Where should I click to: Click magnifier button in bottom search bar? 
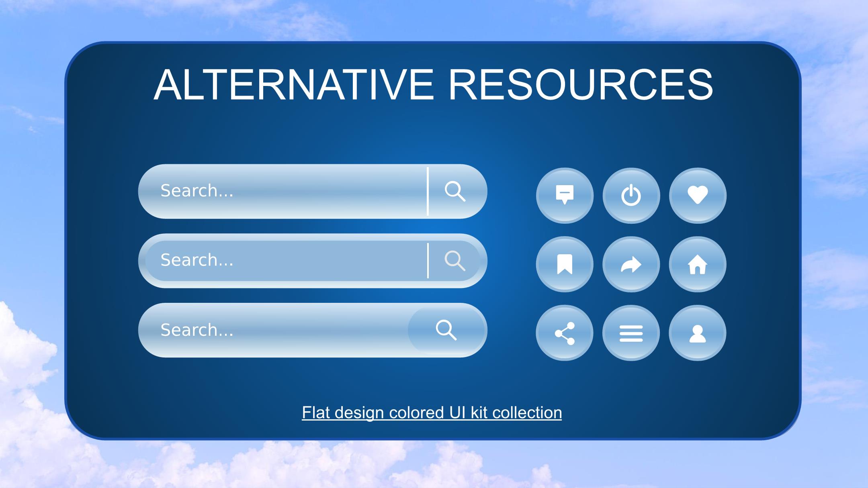(x=447, y=330)
